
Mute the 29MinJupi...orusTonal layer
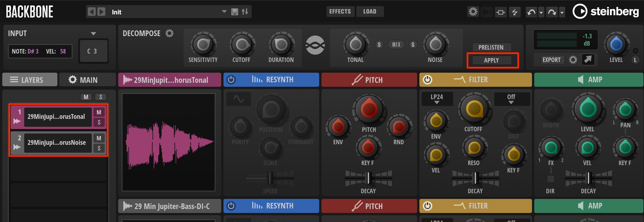99,112
